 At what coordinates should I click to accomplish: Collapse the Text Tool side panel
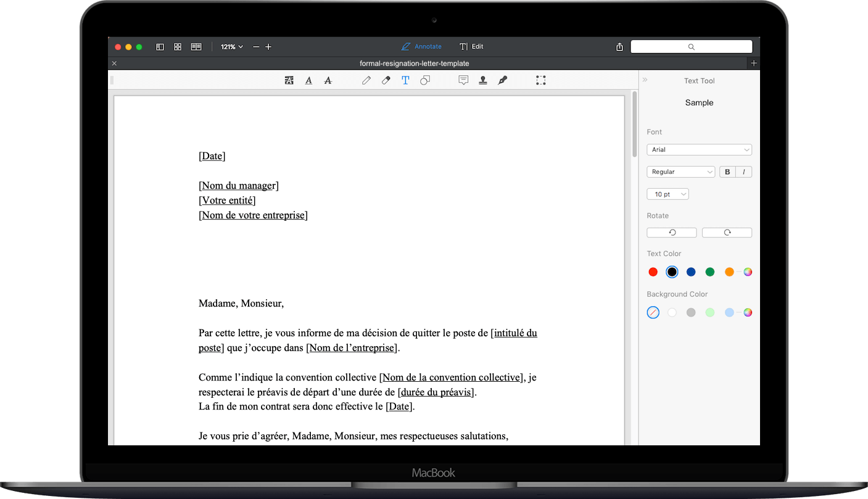pos(645,80)
